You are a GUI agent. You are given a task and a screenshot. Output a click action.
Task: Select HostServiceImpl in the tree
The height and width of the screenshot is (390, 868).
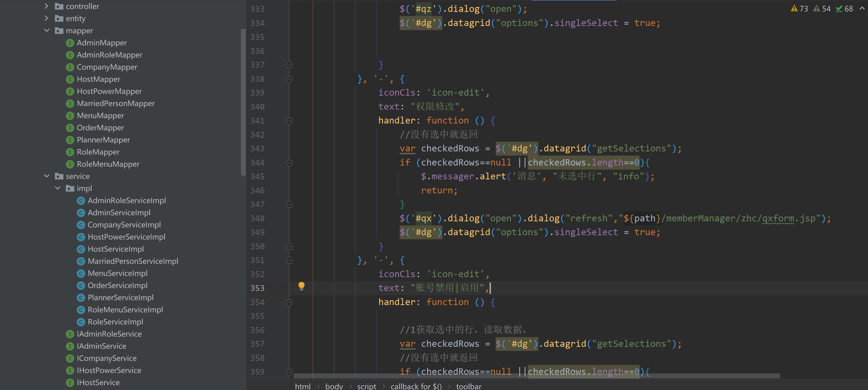(x=116, y=249)
